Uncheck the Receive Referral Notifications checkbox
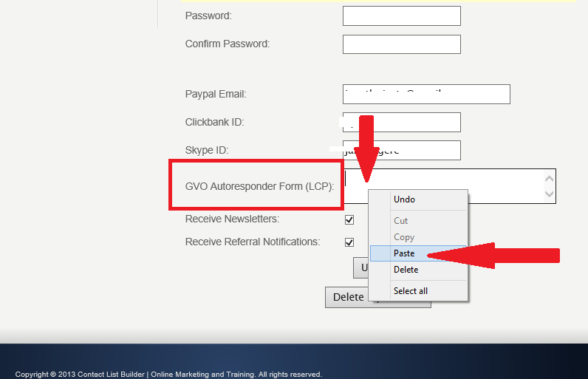 349,242
